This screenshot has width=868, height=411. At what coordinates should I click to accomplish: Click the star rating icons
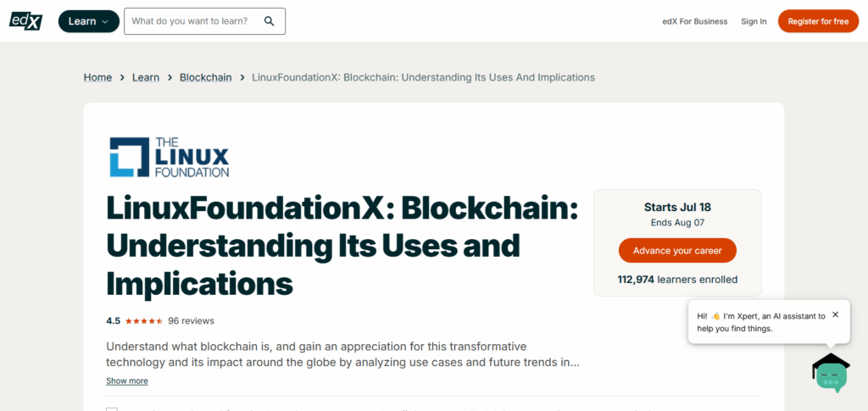tap(143, 321)
